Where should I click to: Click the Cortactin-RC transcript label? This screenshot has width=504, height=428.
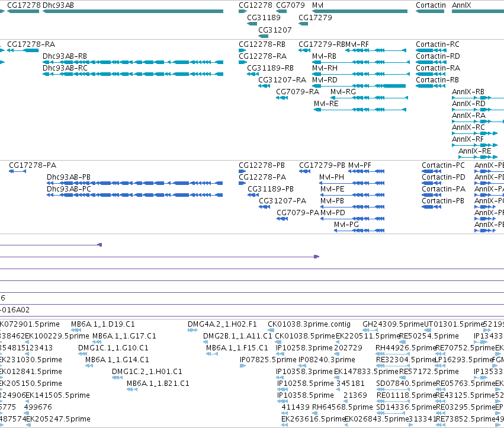(438, 44)
